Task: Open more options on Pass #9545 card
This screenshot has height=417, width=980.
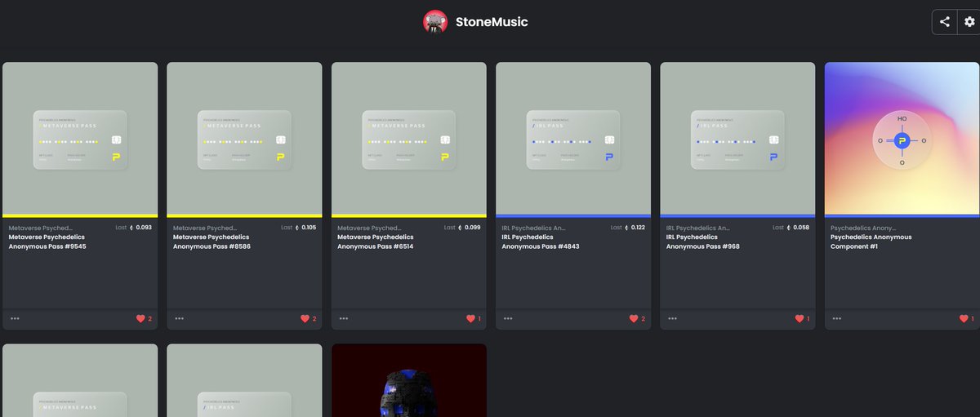Action: [15, 318]
